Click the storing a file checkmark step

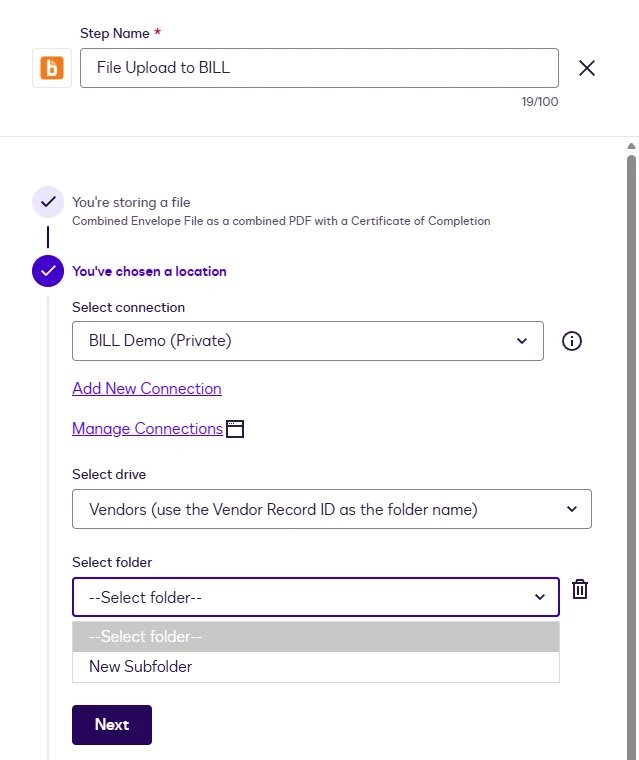click(x=48, y=202)
